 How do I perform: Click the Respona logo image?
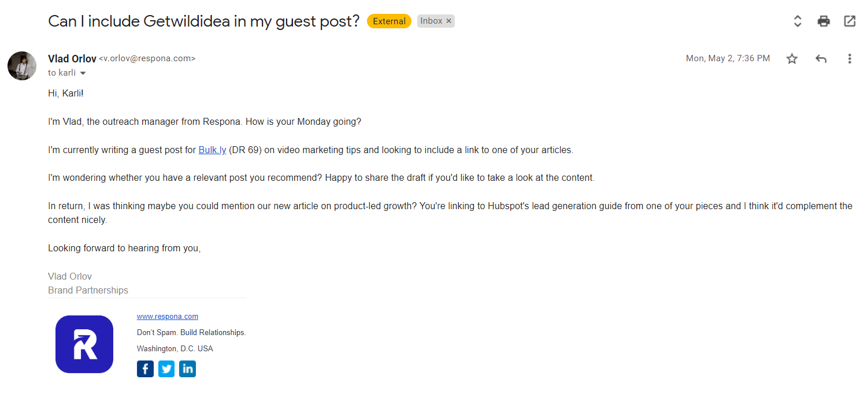click(x=84, y=344)
